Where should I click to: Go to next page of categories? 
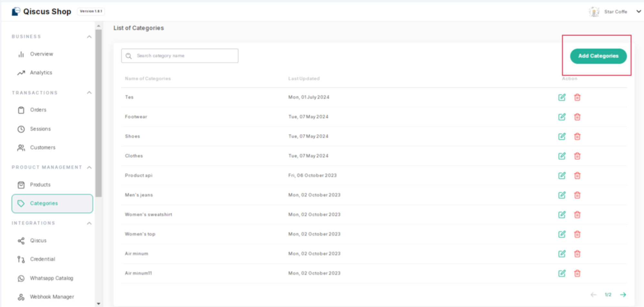pos(623,295)
